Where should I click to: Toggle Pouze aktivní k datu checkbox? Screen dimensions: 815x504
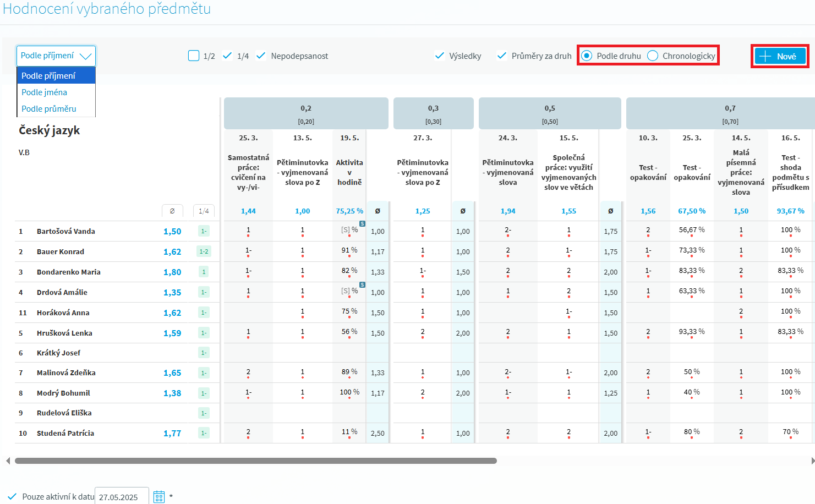point(12,496)
